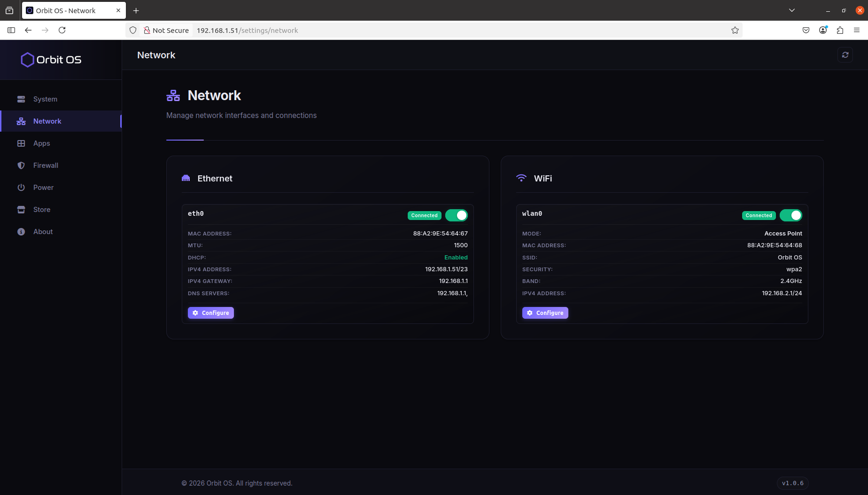The image size is (868, 495).
Task: Click the refresh icon in the top bar
Action: [x=845, y=55]
